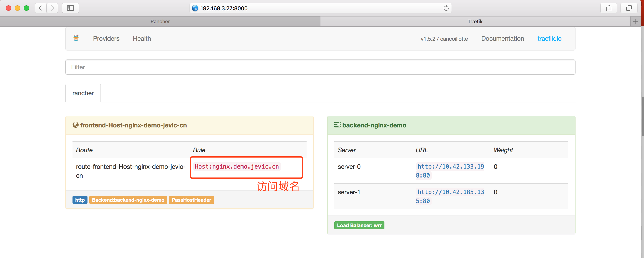The height and width of the screenshot is (258, 644).
Task: Open the Documentation link
Action: tap(502, 38)
